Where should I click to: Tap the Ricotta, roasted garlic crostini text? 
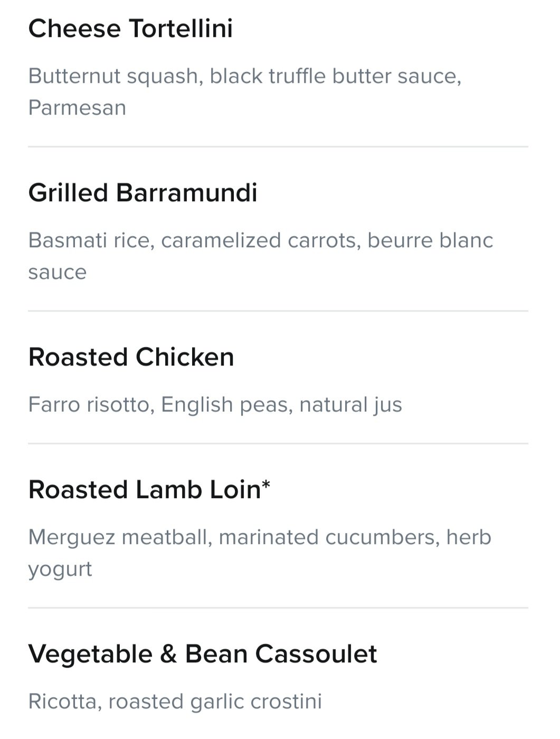point(175,701)
